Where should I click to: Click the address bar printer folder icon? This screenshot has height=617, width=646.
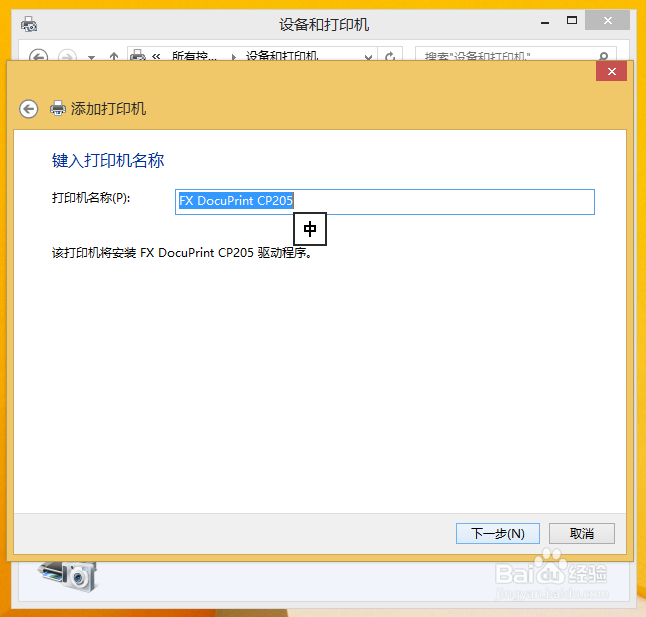pos(138,56)
